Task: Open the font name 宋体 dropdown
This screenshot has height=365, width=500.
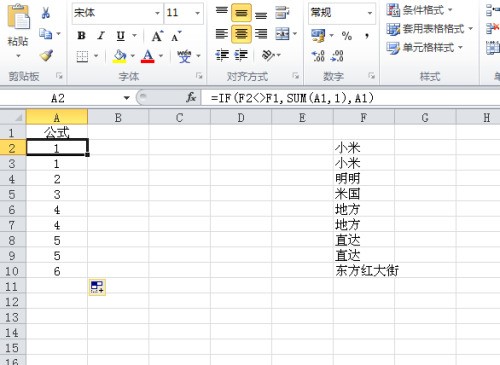Action: [157, 13]
